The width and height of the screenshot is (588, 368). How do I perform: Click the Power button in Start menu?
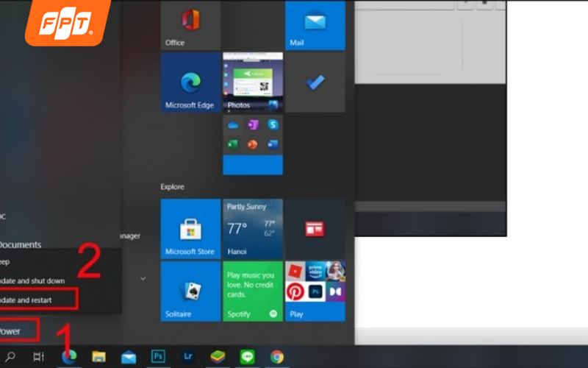pyautogui.click(x=20, y=330)
